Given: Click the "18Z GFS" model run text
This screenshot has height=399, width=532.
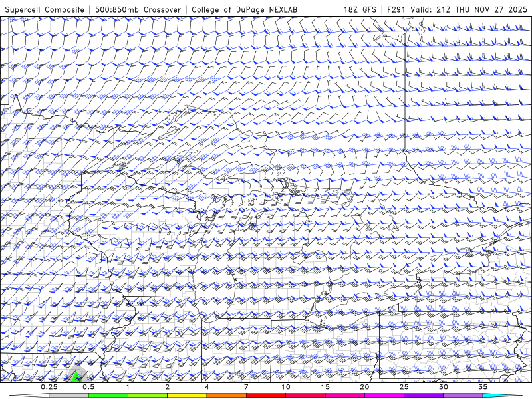Looking at the screenshot, I should [x=360, y=9].
